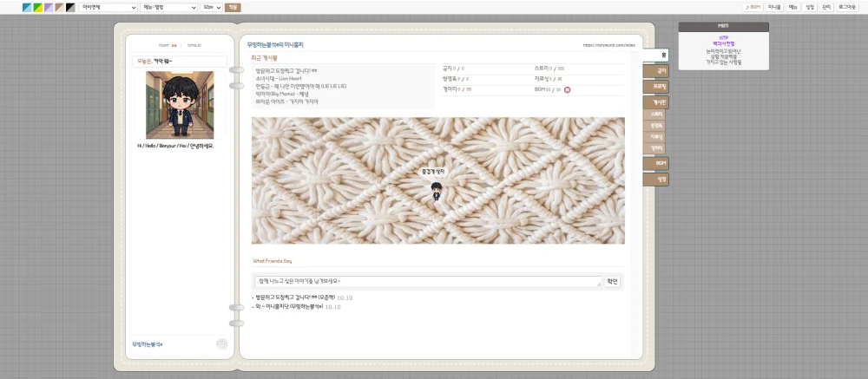Switch to the BGM side tab
Screen dimensions: 868x379
coord(656,164)
